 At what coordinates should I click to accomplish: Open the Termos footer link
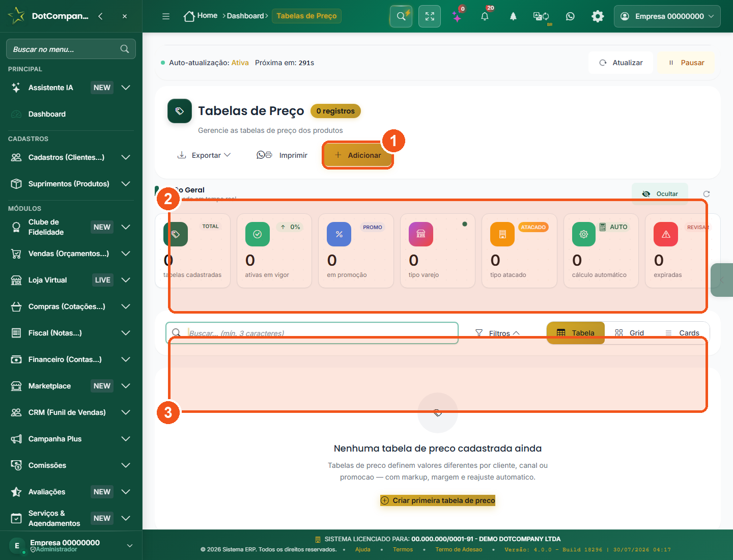[x=403, y=550]
